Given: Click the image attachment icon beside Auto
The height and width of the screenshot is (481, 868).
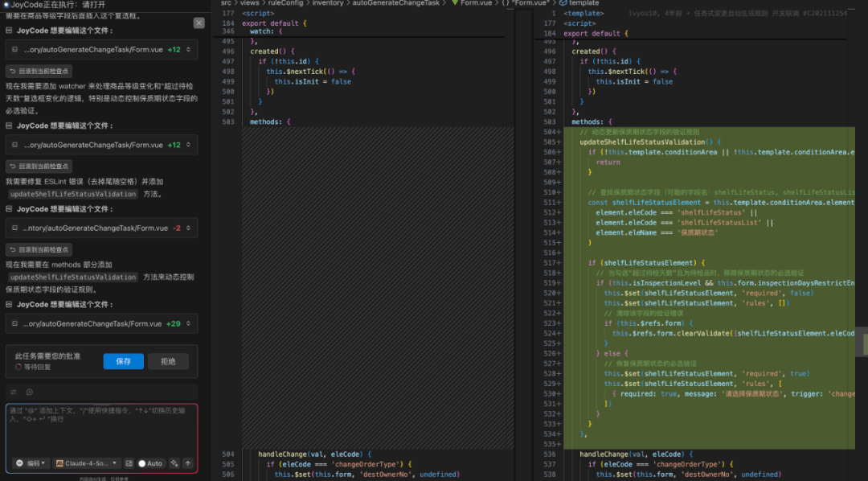Looking at the screenshot, I should tap(129, 463).
